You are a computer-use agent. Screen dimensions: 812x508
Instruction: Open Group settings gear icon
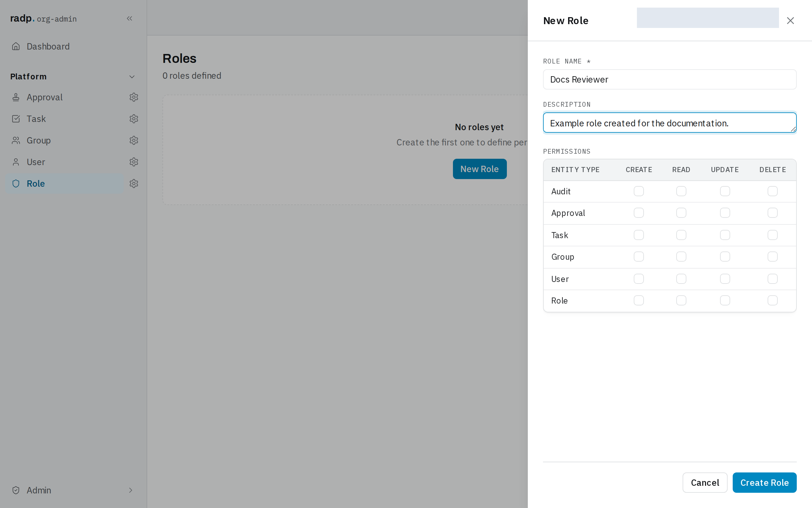click(134, 140)
